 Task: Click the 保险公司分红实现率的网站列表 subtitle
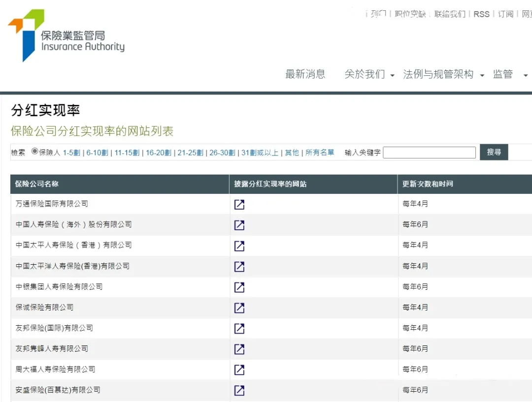(x=92, y=131)
